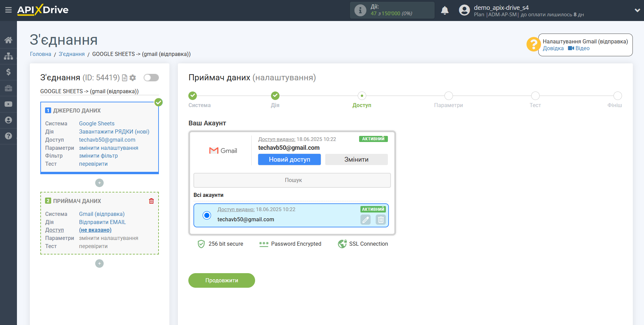This screenshot has height=325, width=644.
Task: Click the (не вказано) access link
Action: (95, 230)
